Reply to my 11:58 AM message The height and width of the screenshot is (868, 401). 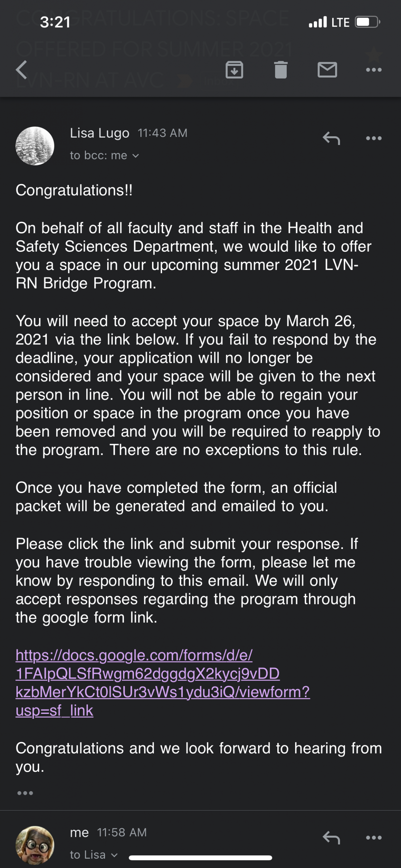tap(331, 837)
